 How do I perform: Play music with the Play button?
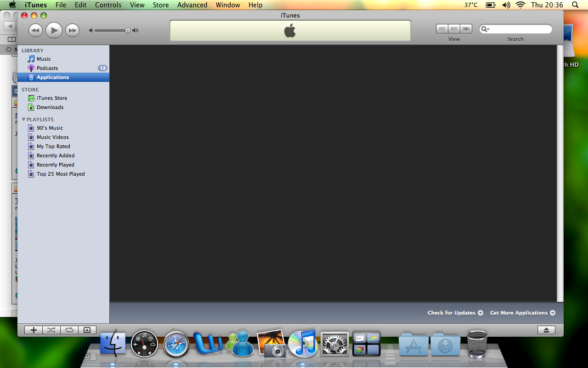[x=54, y=31]
